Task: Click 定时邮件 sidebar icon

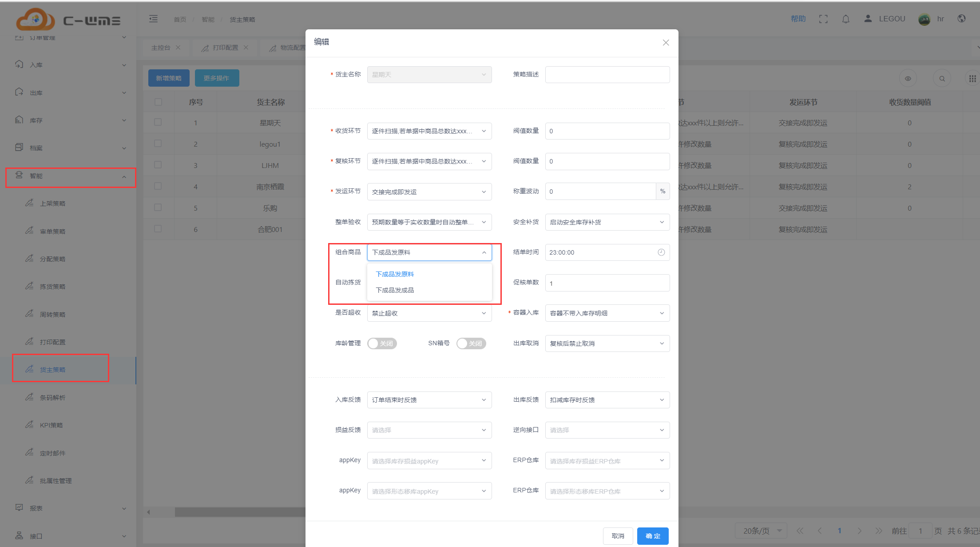Action: pyautogui.click(x=29, y=452)
